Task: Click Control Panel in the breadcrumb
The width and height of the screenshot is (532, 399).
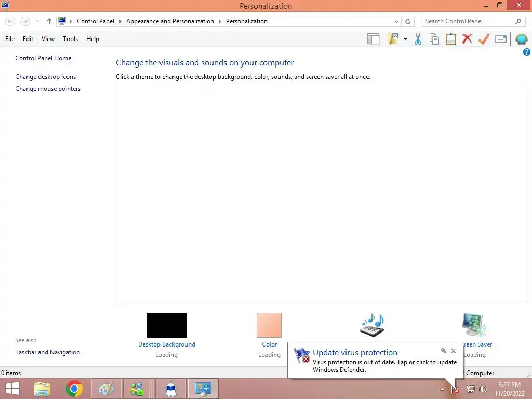Action: pos(96,21)
